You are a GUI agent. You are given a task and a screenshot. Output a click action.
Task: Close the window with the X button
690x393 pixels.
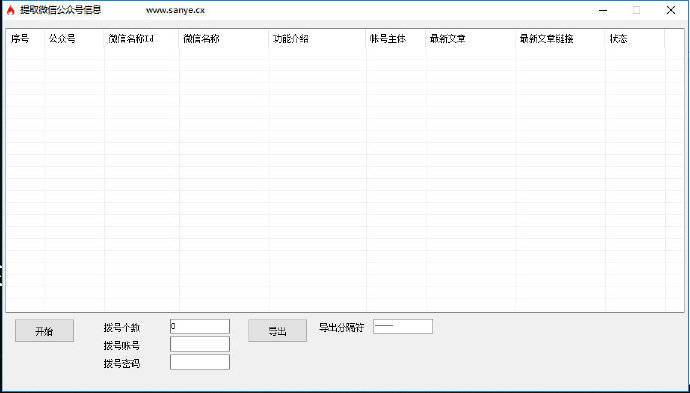671,10
